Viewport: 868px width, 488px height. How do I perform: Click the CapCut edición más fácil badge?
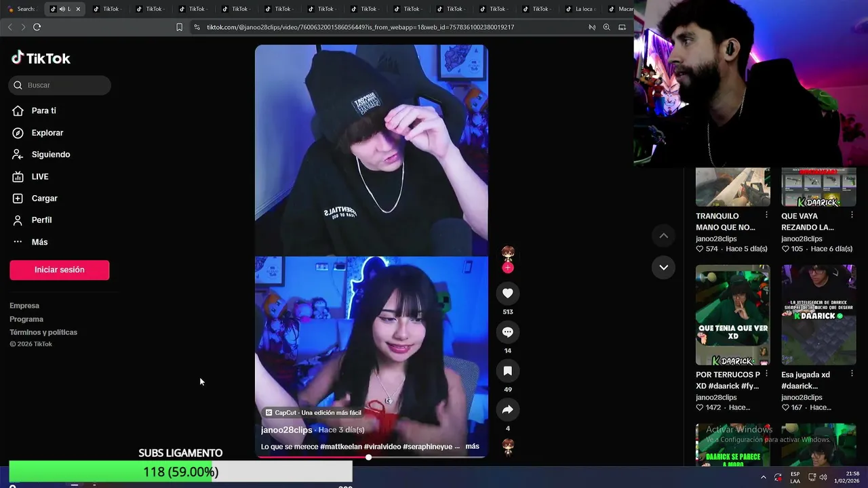(313, 413)
